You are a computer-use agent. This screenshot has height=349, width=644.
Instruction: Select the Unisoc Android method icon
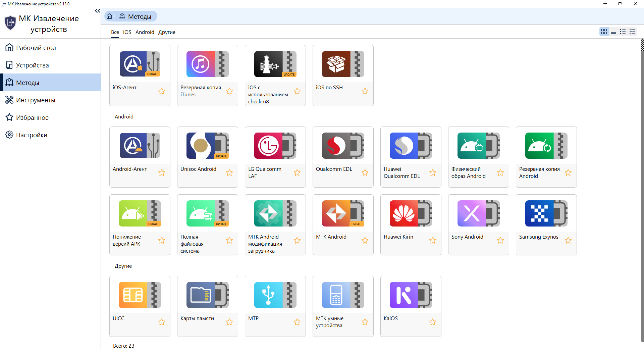208,145
